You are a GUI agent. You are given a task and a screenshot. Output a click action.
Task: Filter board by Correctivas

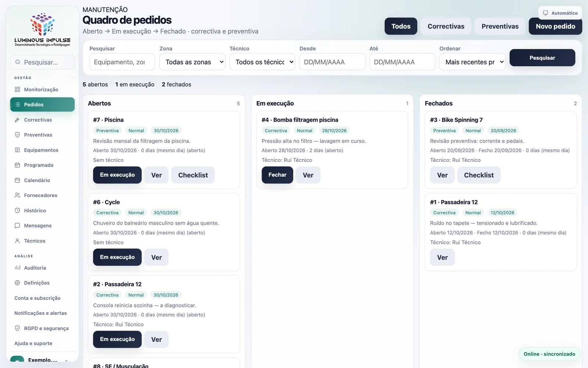(x=446, y=26)
